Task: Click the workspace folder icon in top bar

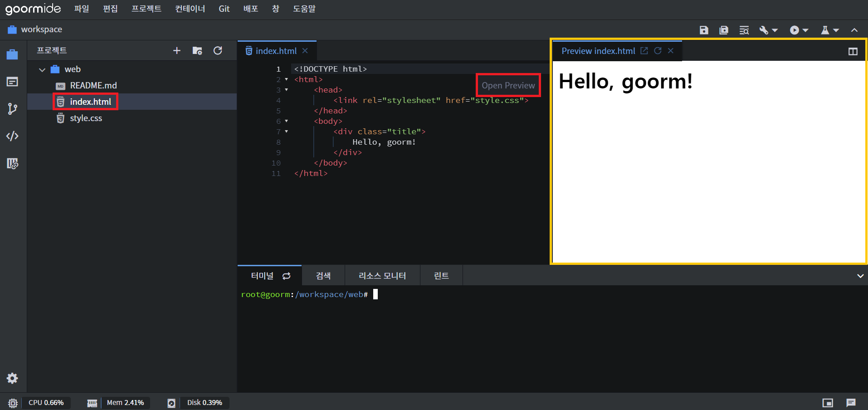Action: click(12, 29)
